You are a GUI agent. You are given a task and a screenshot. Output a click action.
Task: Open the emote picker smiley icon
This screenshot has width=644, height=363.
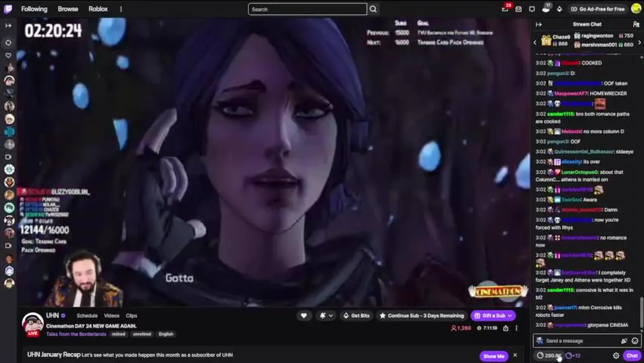click(x=635, y=341)
